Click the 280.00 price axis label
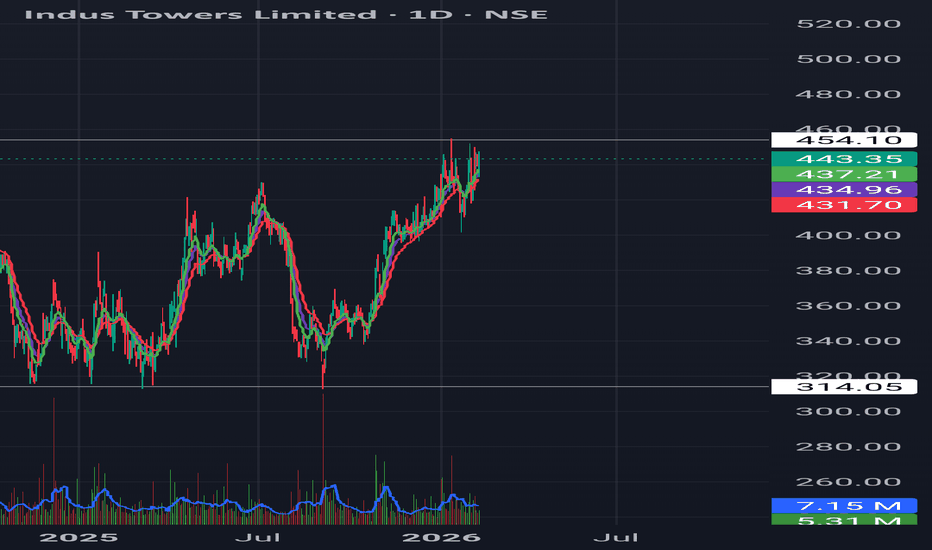Screen dimensions: 932x550 (x=848, y=447)
